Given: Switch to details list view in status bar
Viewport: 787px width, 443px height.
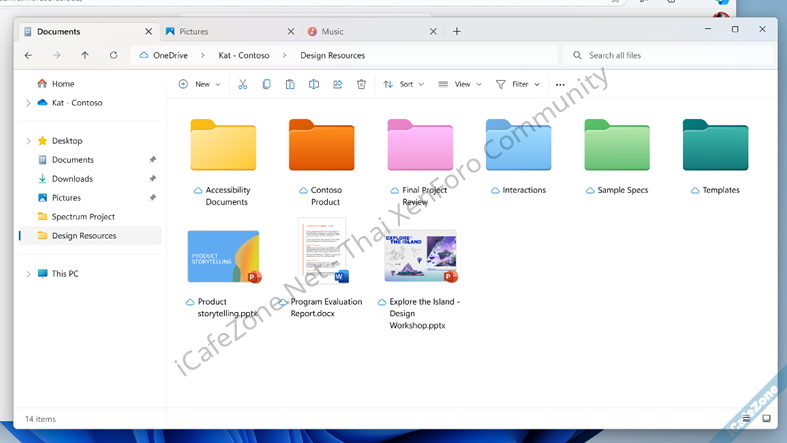Looking at the screenshot, I should click(x=746, y=419).
